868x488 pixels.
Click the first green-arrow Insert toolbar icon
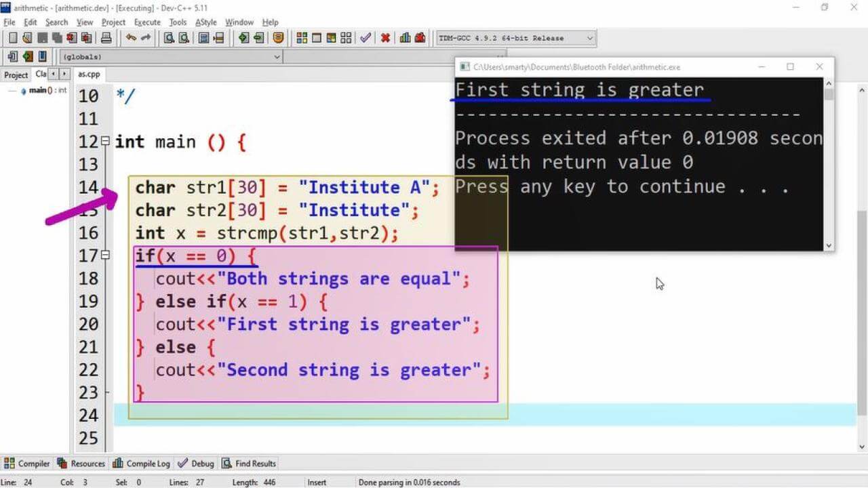[243, 38]
